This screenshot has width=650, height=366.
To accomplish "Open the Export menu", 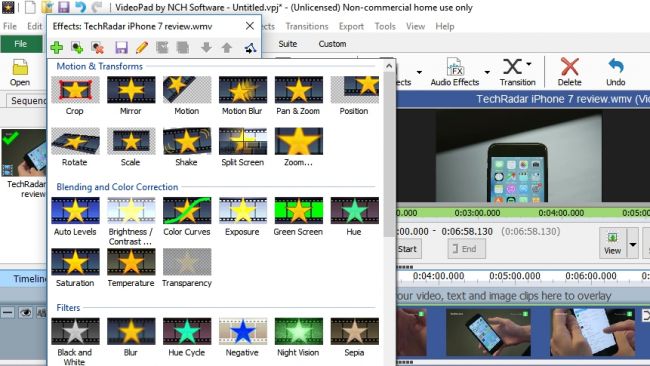I will click(x=351, y=27).
